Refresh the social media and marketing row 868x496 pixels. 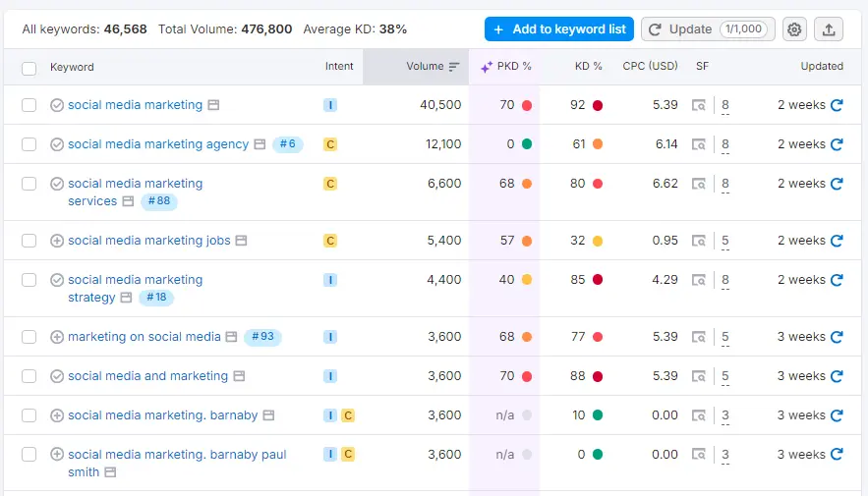pyautogui.click(x=837, y=376)
